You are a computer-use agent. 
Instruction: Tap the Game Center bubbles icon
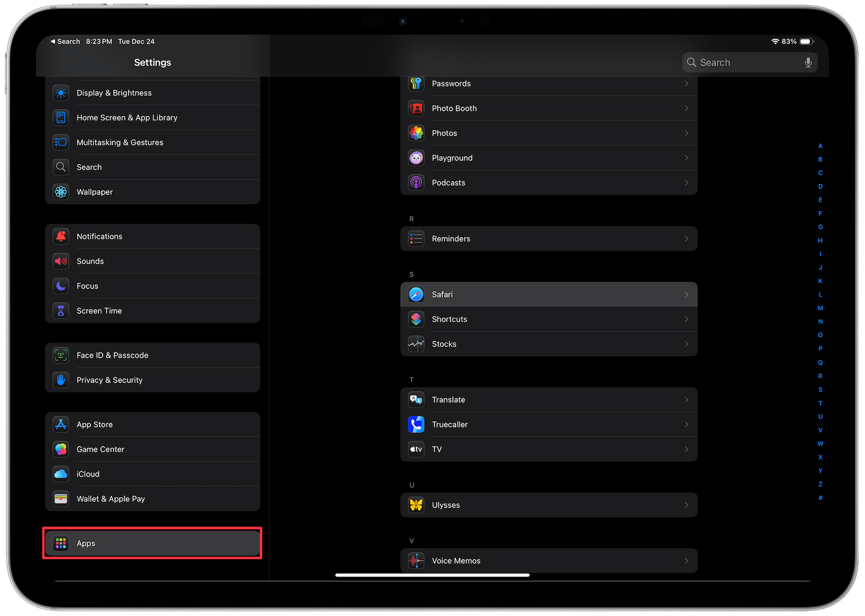pos(61,449)
